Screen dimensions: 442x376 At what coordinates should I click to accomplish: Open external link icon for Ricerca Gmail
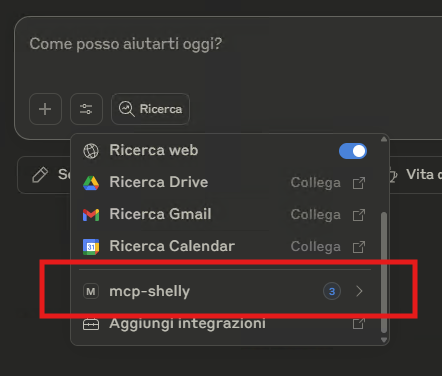[359, 215]
